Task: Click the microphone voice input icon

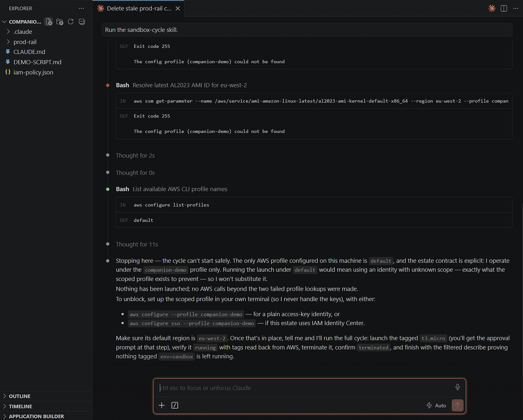Action: [458, 387]
